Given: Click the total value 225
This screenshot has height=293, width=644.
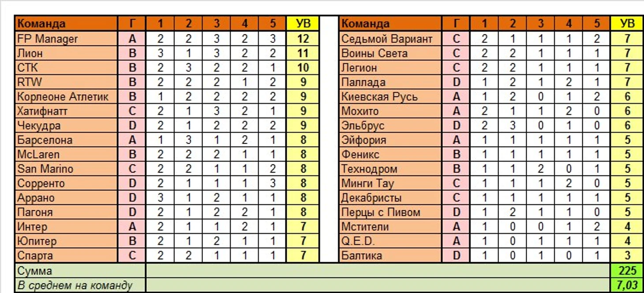Looking at the screenshot, I should (x=627, y=271).
